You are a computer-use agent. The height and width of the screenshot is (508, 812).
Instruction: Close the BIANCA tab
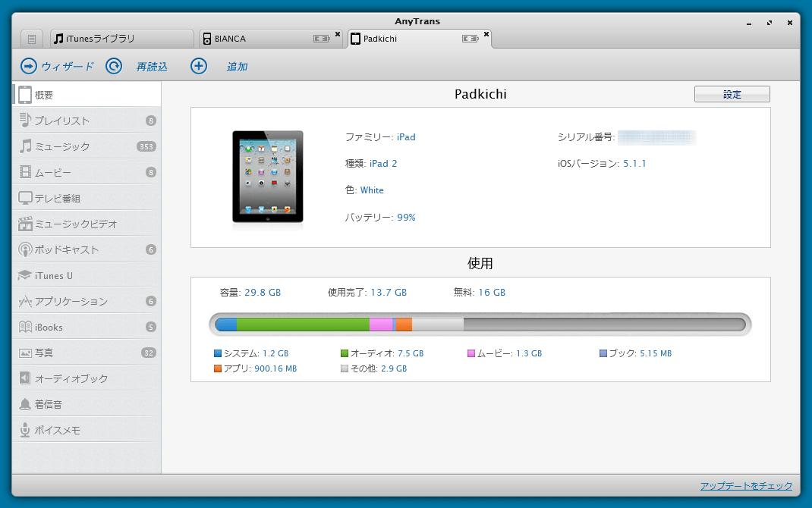pyautogui.click(x=338, y=34)
